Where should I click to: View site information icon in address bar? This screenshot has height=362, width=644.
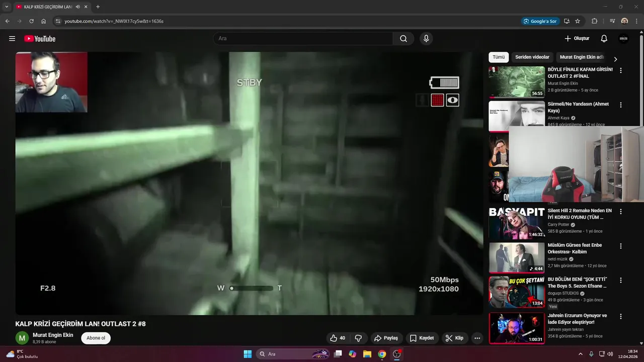click(58, 21)
